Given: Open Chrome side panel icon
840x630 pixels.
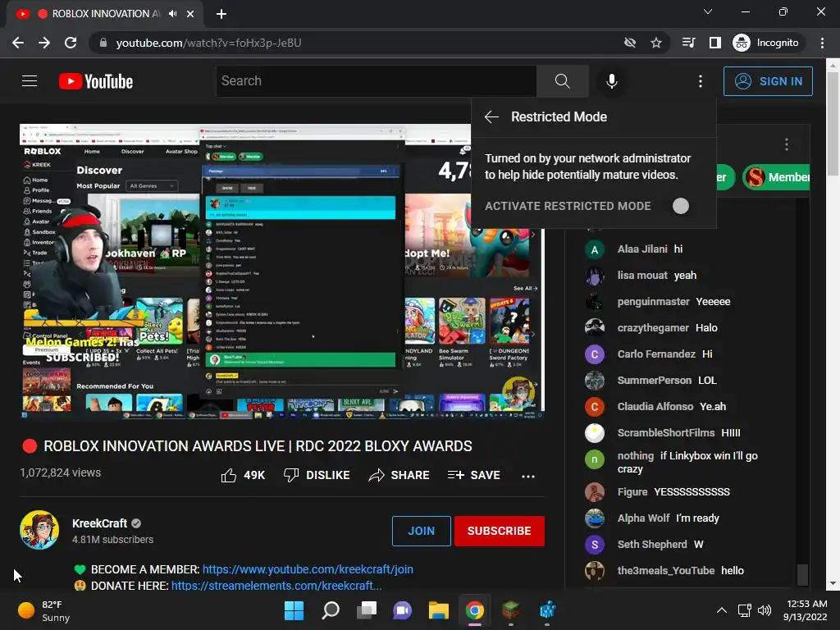Looking at the screenshot, I should (715, 43).
